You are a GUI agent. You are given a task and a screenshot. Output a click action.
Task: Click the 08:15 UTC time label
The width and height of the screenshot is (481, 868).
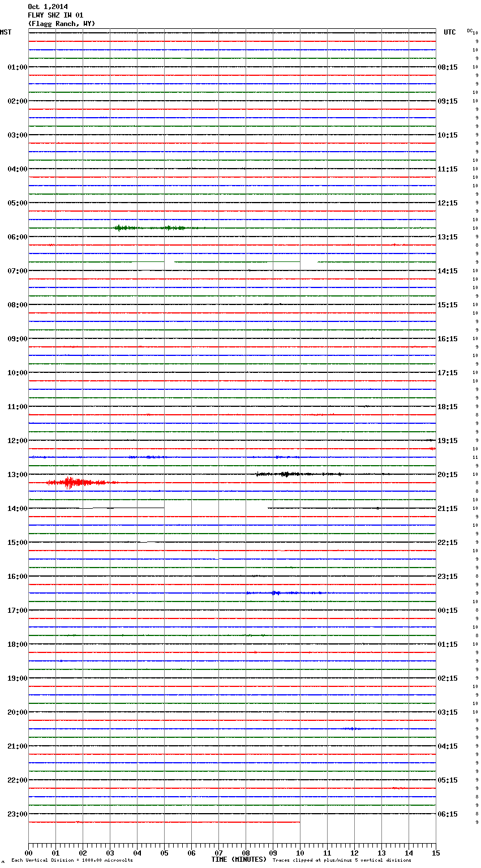tap(448, 67)
